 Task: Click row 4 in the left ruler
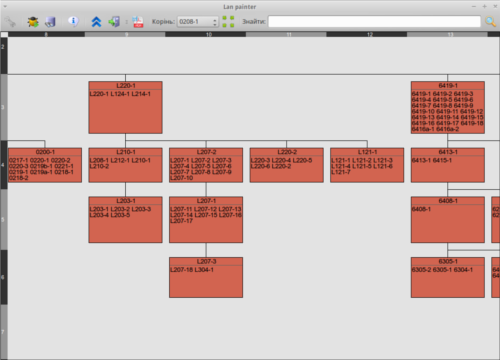(4, 165)
